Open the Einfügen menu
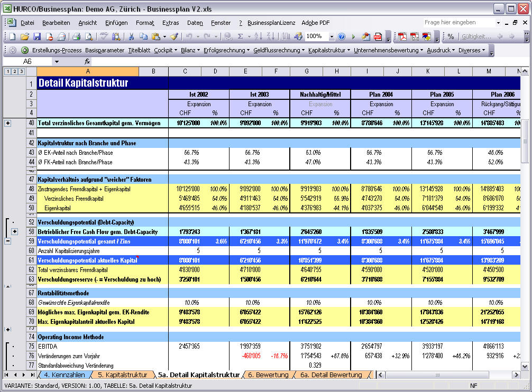532x392 pixels. click(116, 23)
